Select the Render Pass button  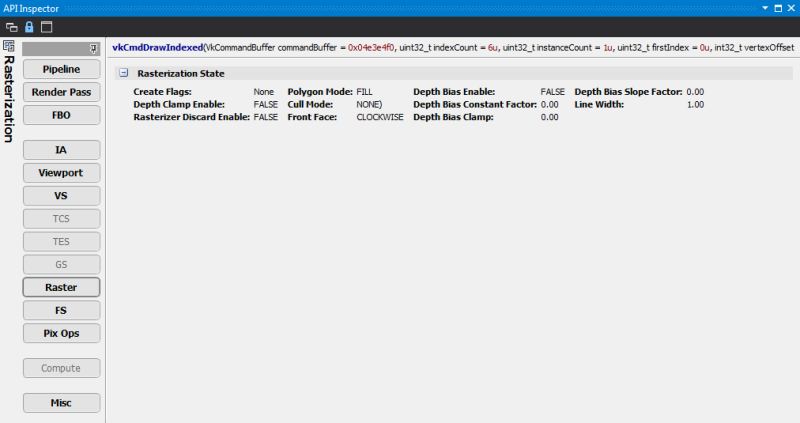click(61, 92)
